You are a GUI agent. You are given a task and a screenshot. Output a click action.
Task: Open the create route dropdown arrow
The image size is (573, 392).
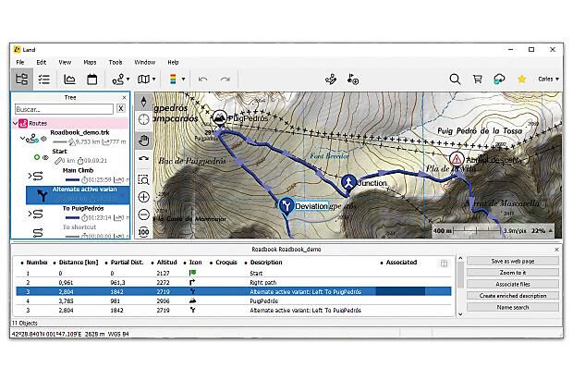point(128,79)
